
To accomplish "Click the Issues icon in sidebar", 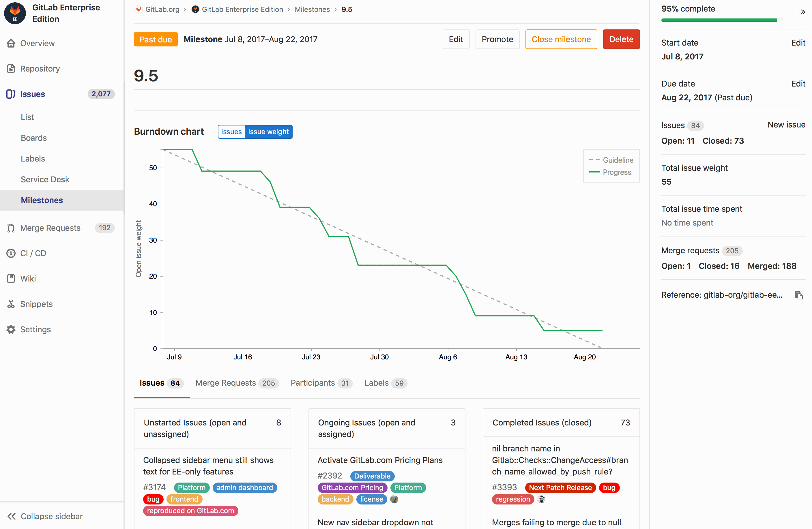I will point(11,94).
